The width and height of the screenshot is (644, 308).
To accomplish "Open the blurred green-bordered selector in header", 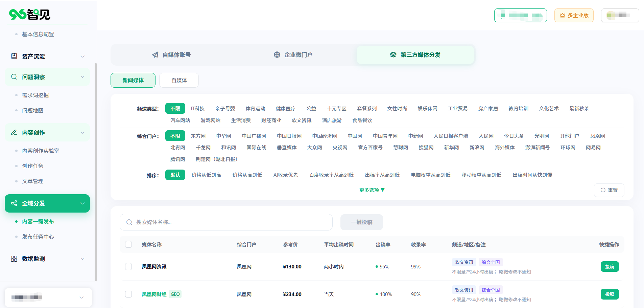I will click(521, 15).
